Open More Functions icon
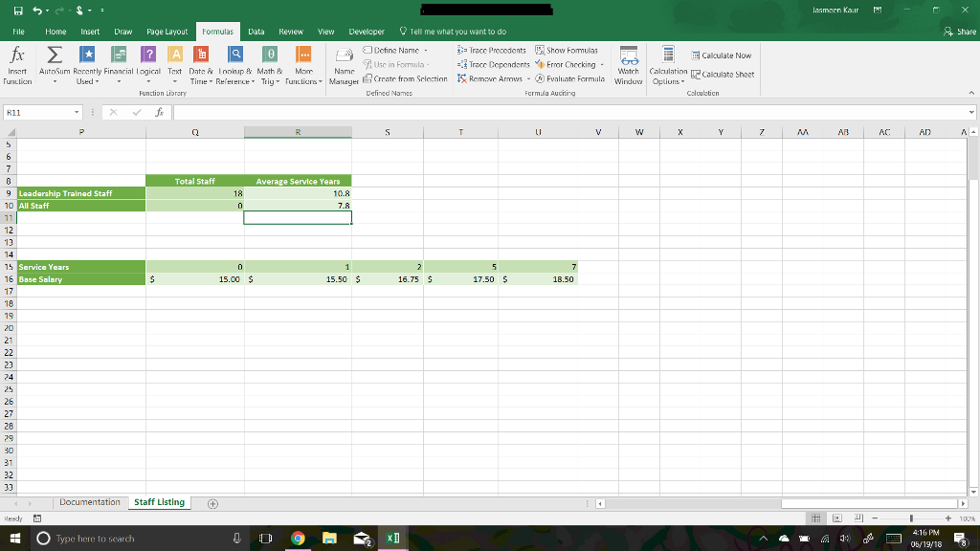Image resolution: width=980 pixels, height=551 pixels. tap(303, 55)
